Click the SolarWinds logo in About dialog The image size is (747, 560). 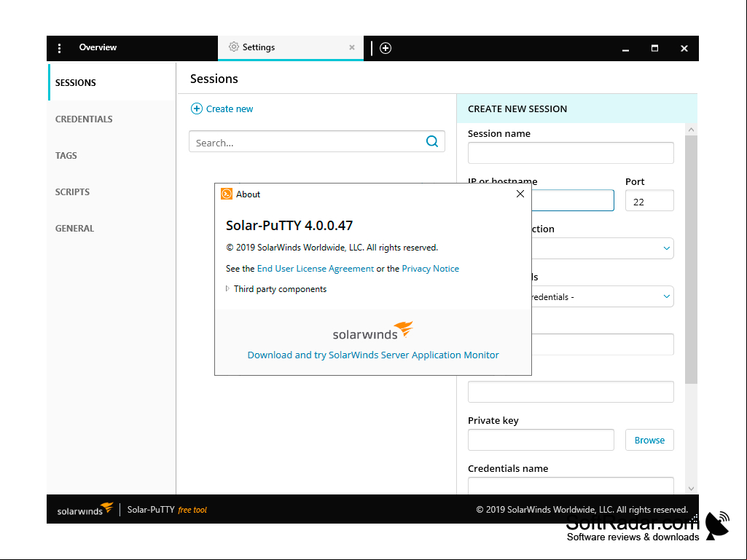372,331
